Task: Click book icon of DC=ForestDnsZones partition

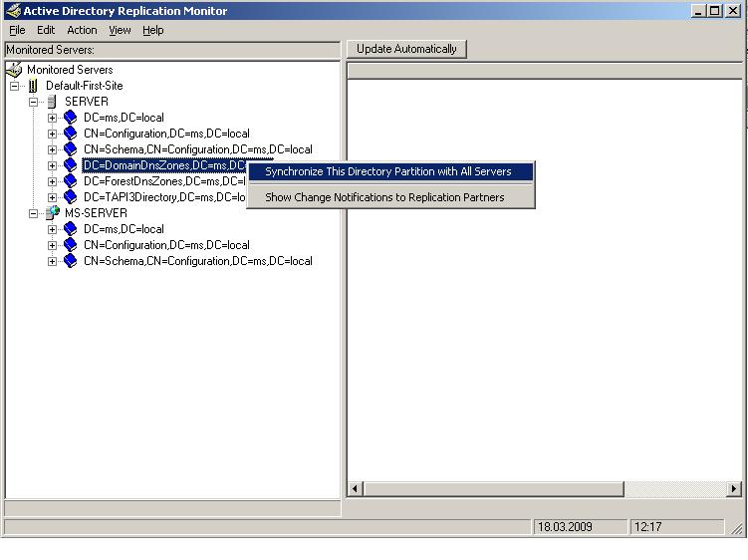Action: point(70,181)
